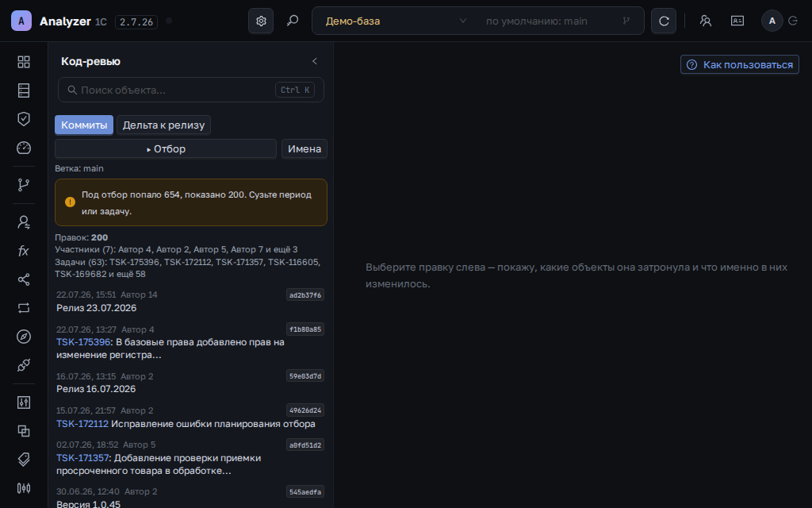Follow the TSK-172112 task link

82,424
